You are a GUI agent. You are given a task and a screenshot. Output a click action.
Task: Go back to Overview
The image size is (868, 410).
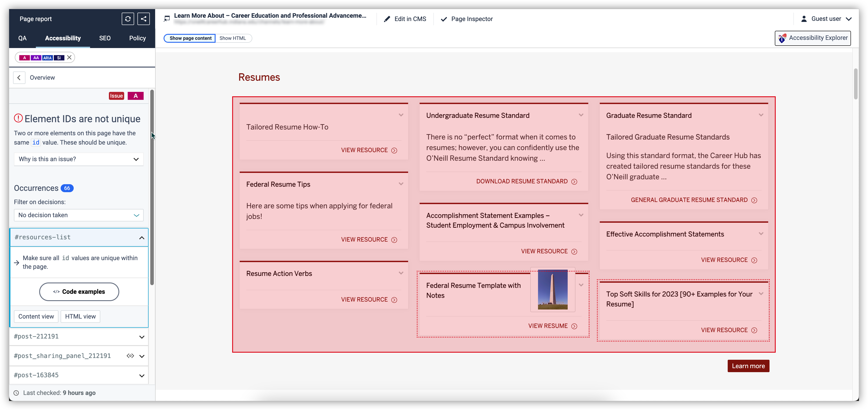point(19,77)
